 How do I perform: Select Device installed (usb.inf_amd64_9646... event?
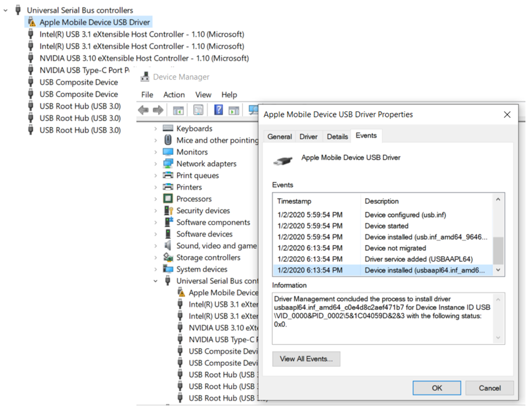point(383,237)
